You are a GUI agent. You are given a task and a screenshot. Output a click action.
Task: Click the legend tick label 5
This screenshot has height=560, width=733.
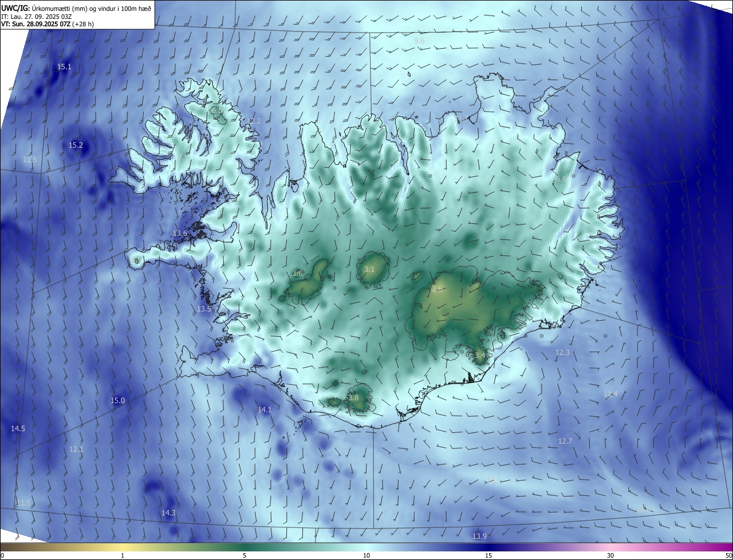[245, 556]
